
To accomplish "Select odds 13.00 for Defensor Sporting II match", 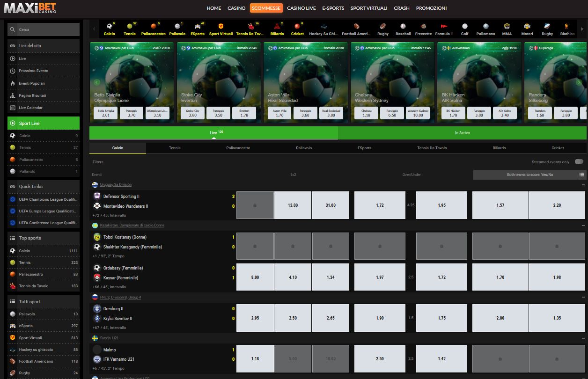I will coord(293,205).
